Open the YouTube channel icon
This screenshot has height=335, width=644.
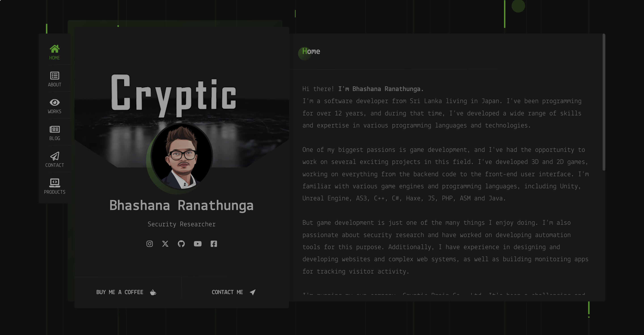click(x=197, y=244)
